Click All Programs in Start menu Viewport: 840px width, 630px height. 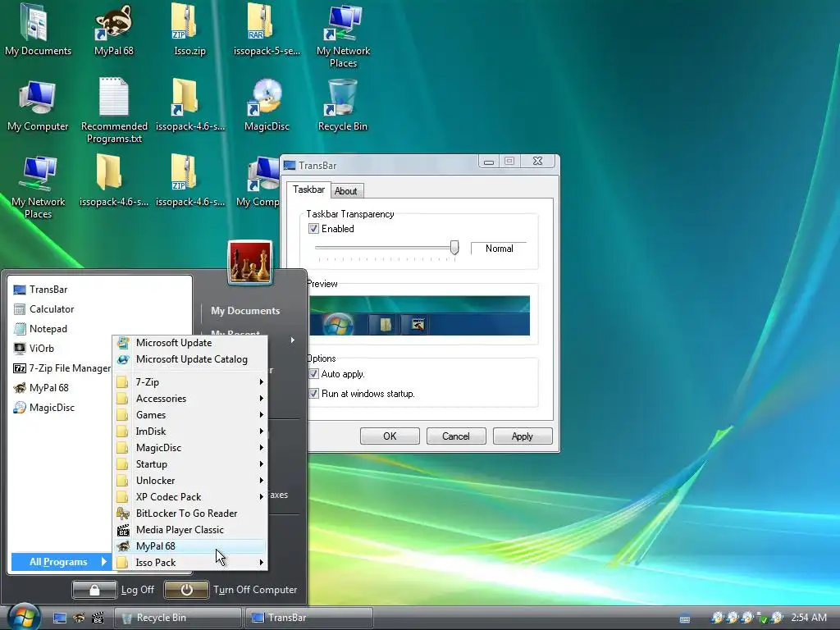(61, 562)
